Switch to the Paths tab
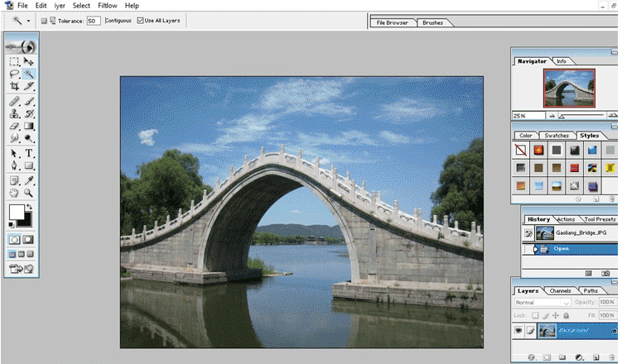This screenshot has width=622, height=364. [591, 290]
